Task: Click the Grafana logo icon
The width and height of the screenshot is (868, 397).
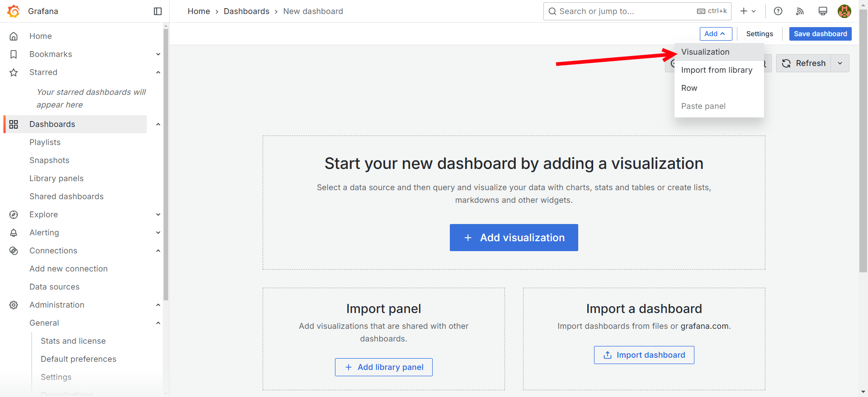Action: coord(14,11)
